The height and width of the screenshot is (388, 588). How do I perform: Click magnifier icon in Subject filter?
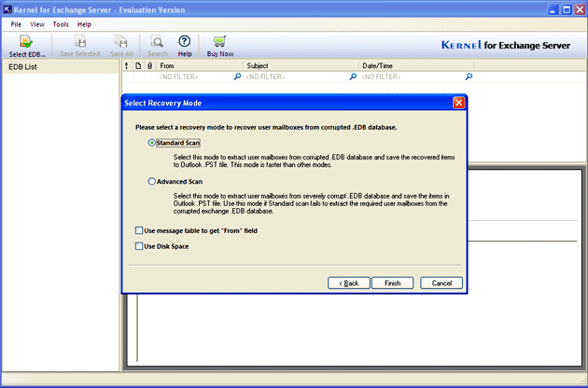pyautogui.click(x=353, y=76)
